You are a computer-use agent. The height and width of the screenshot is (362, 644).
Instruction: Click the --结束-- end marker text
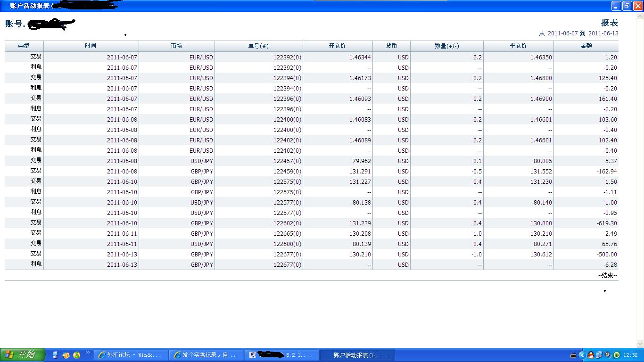(x=608, y=275)
